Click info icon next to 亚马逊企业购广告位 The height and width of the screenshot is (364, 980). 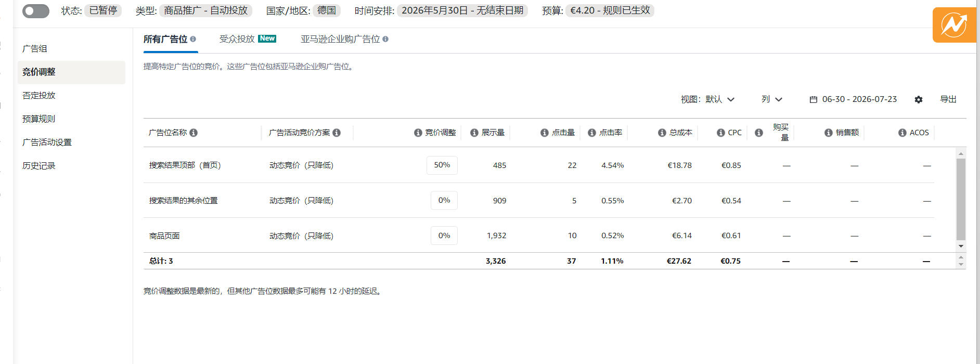[385, 39]
